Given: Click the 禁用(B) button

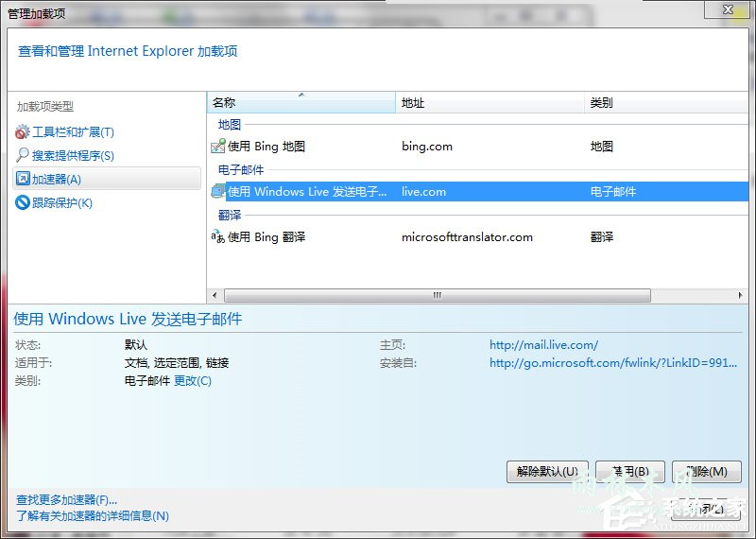Looking at the screenshot, I should pos(630,472).
